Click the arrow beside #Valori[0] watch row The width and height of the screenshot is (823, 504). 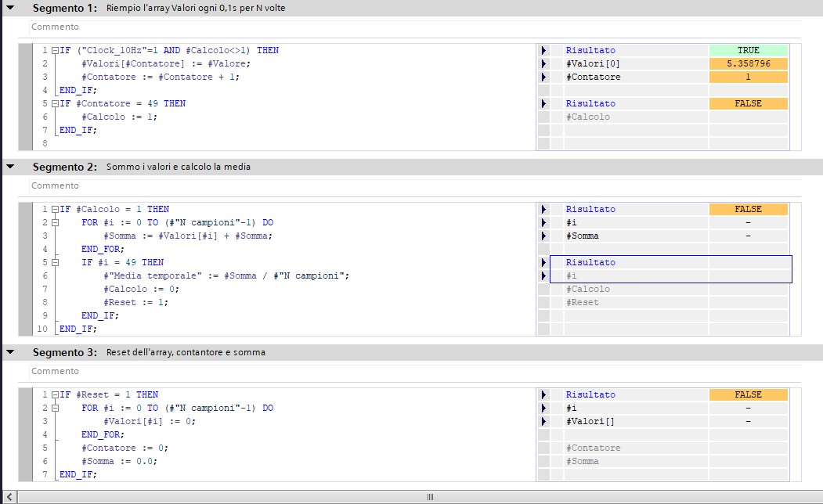(x=543, y=63)
